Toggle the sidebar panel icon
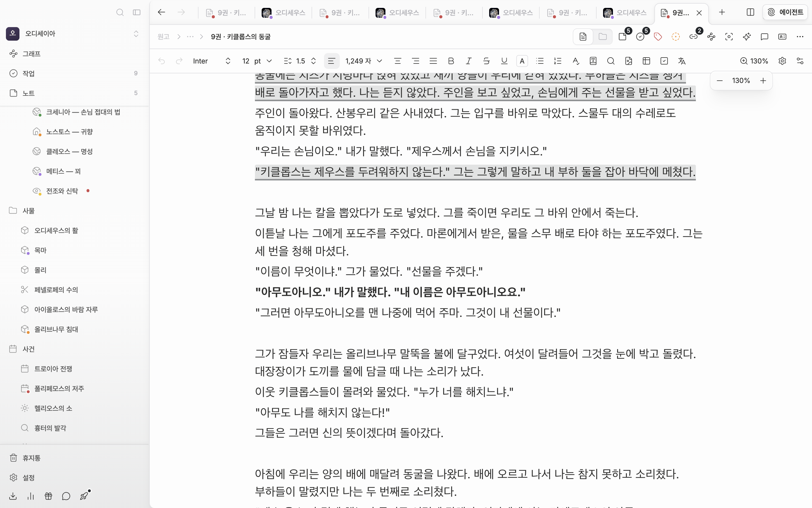The image size is (812, 508). 136,12
